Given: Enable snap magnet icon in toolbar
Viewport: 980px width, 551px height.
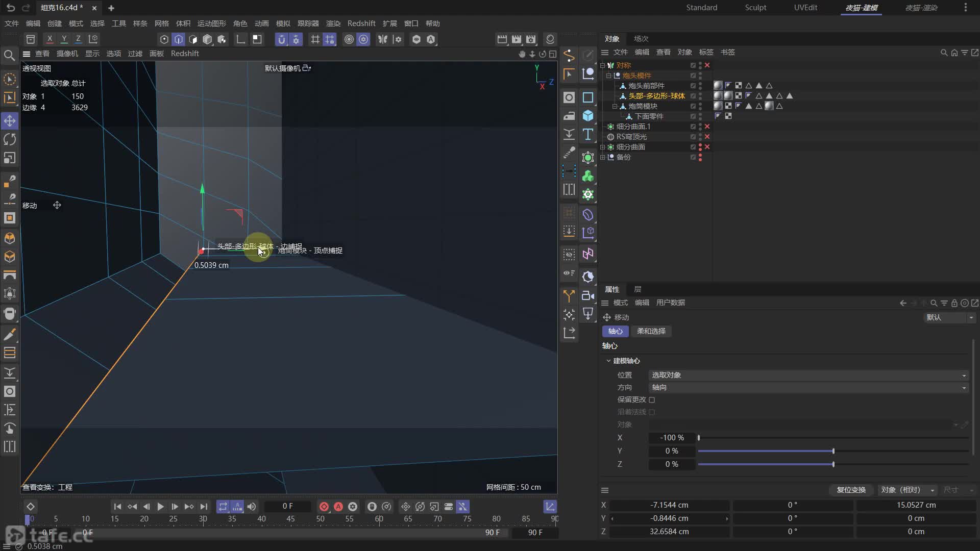Looking at the screenshot, I should pyautogui.click(x=281, y=39).
